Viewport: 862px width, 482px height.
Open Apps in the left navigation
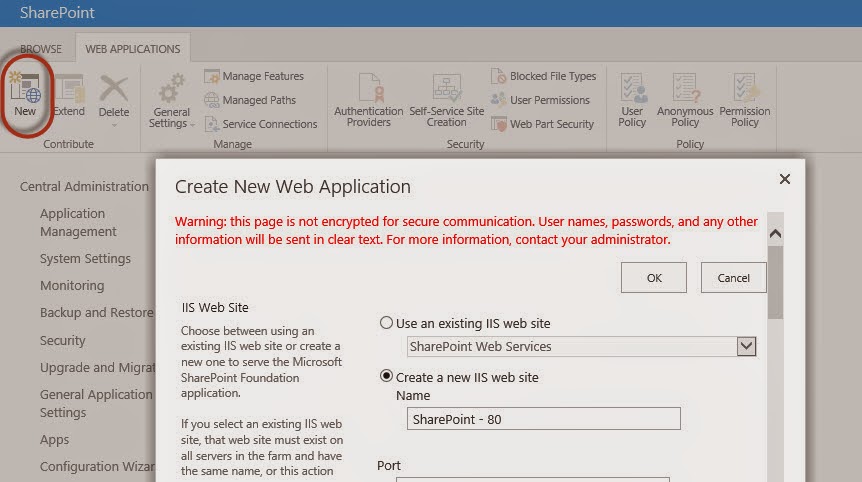click(54, 439)
